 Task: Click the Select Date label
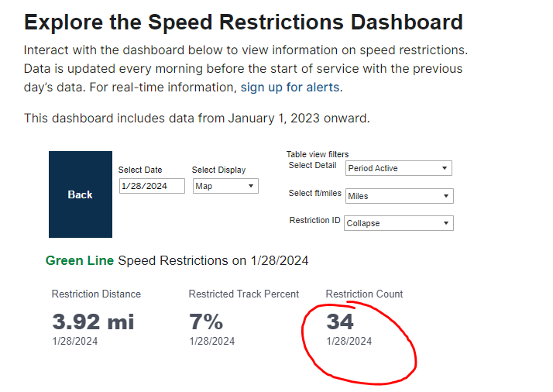[x=140, y=170]
